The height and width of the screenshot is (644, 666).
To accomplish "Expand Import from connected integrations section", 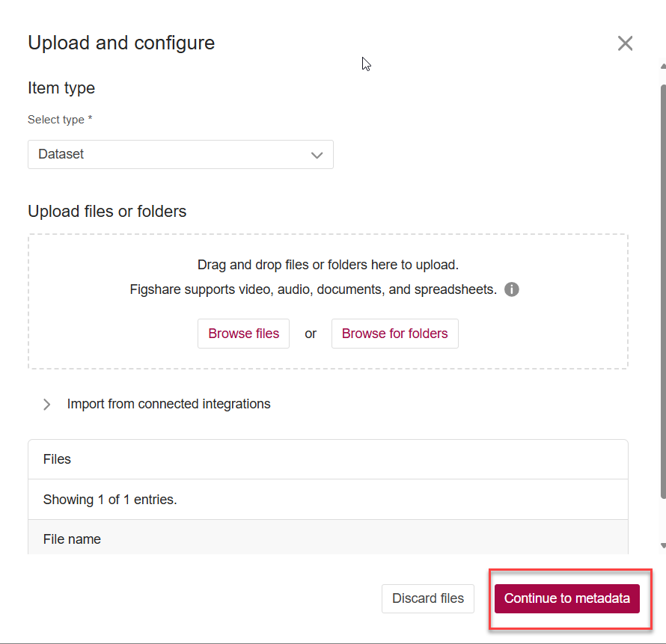I will coord(168,404).
